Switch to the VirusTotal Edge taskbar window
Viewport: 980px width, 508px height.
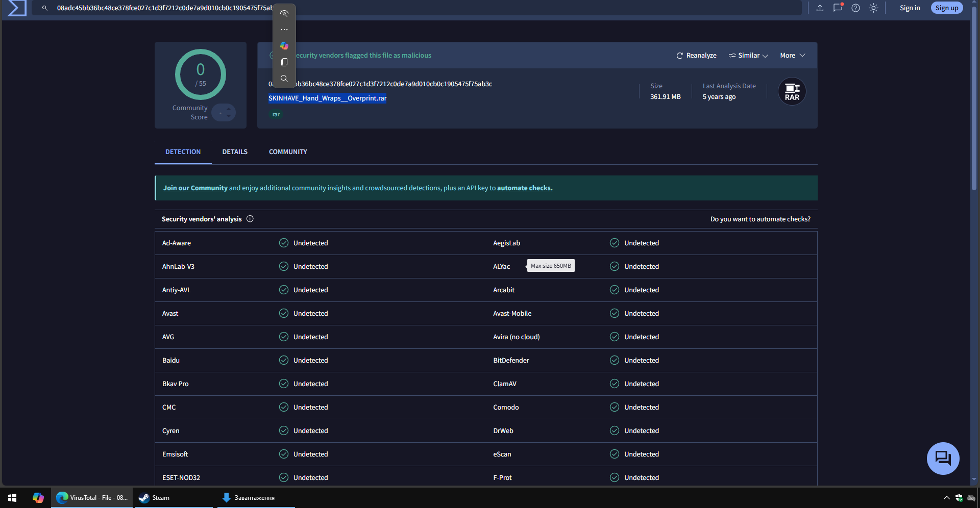[x=92, y=498]
